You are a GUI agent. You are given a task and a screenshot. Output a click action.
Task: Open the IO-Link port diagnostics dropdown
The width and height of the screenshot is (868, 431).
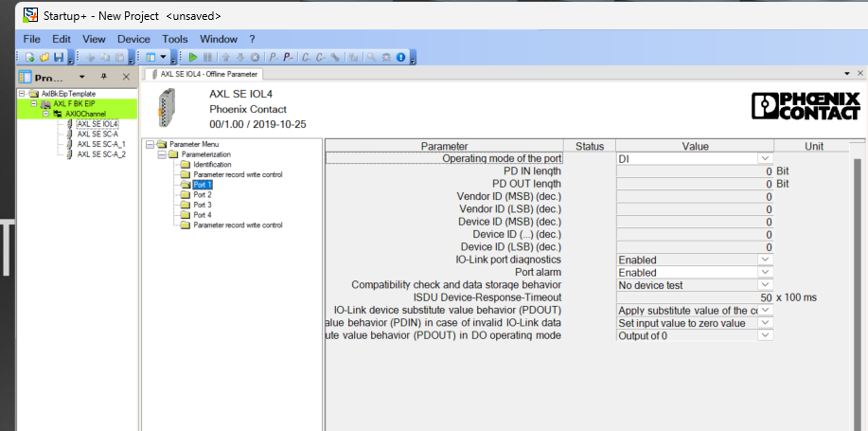point(765,260)
